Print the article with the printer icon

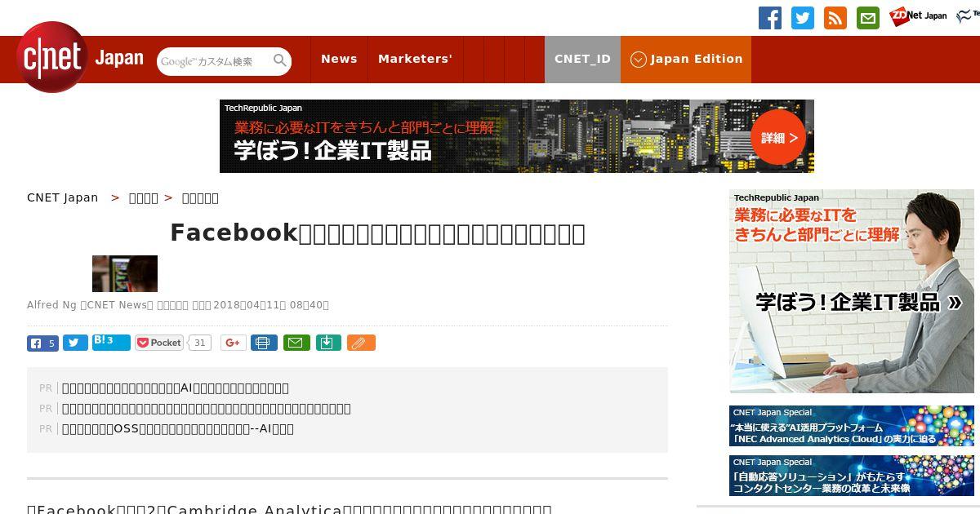click(264, 343)
